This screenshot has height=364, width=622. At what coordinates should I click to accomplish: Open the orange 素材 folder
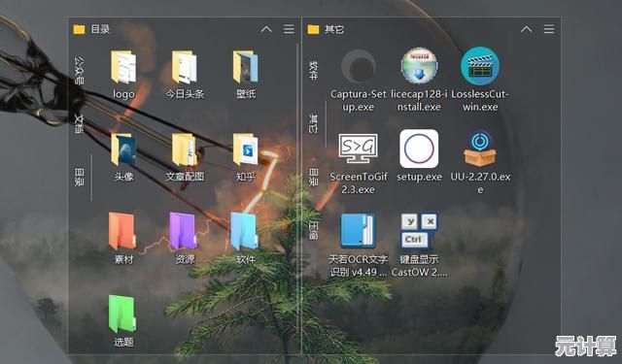pos(123,239)
